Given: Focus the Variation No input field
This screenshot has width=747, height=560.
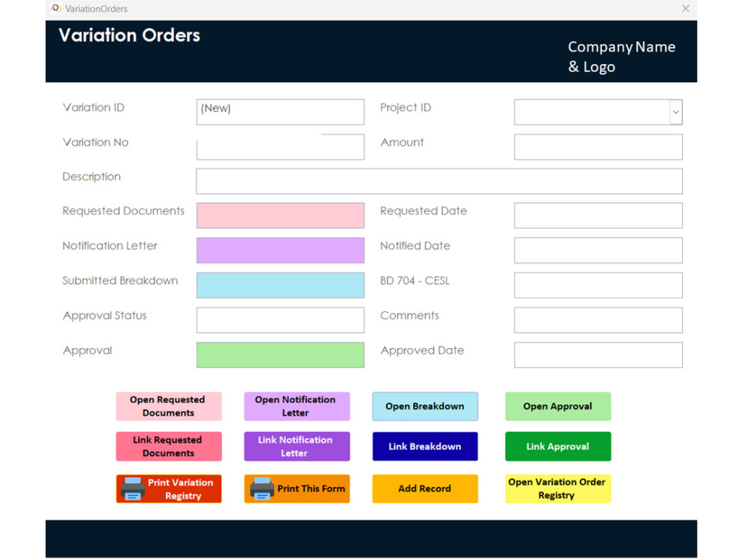Looking at the screenshot, I should pyautogui.click(x=280, y=146).
